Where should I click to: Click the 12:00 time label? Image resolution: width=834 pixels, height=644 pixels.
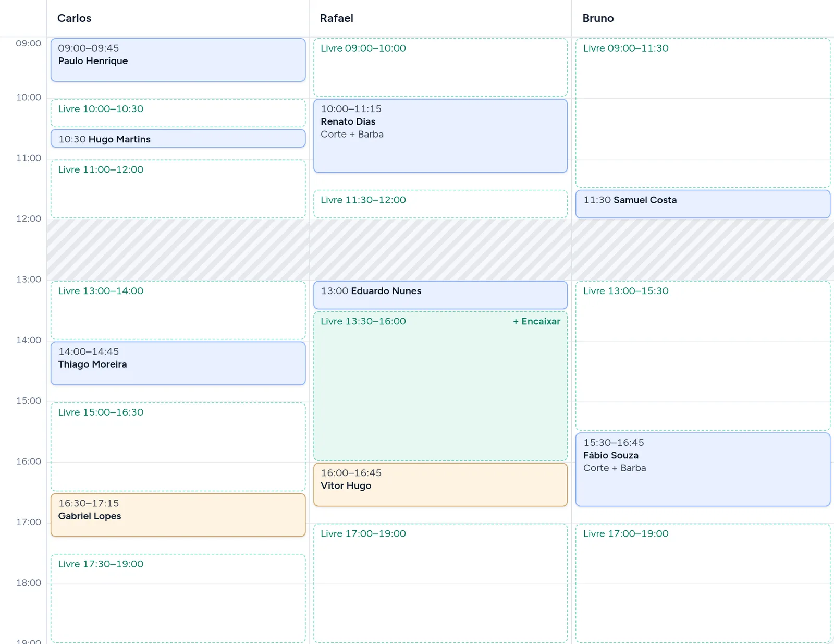click(x=29, y=218)
